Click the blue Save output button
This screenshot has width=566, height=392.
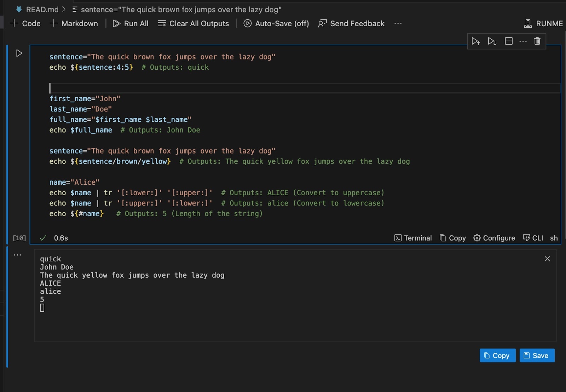click(x=537, y=356)
